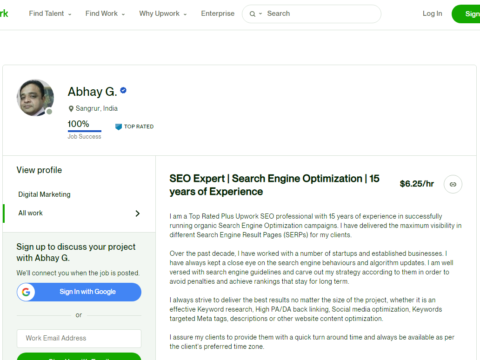Click the View profile heading
Screen dimensions: 480x360
click(39, 170)
